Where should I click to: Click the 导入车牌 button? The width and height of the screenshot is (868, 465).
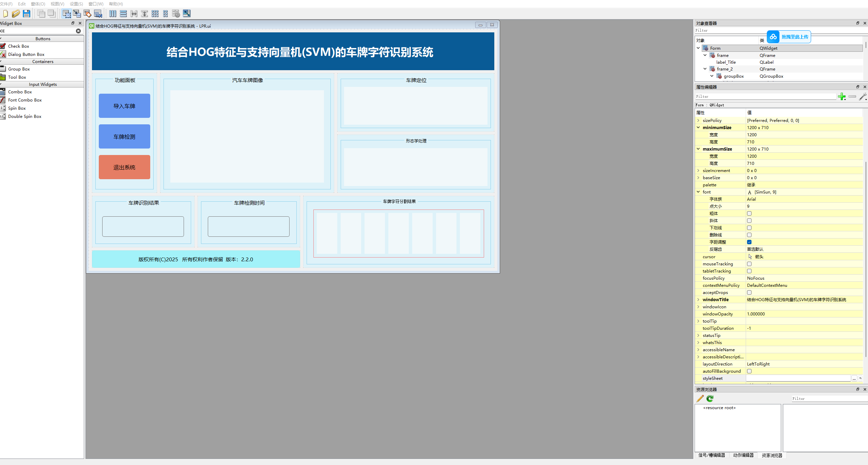(x=124, y=106)
